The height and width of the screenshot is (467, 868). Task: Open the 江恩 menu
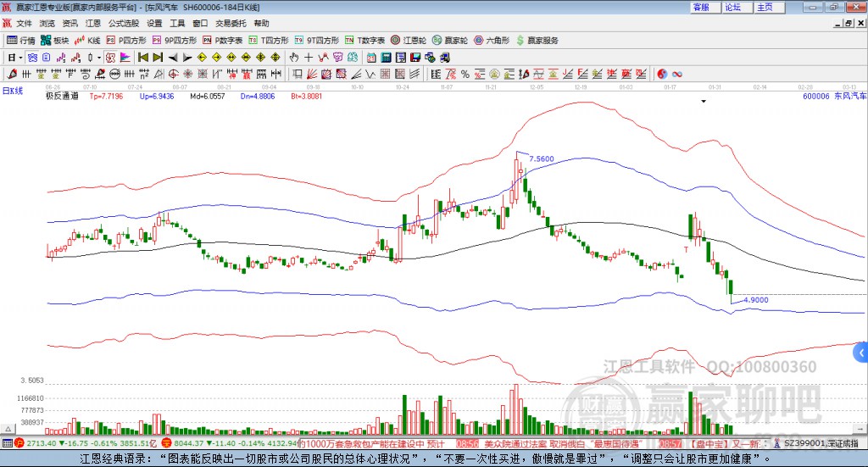tap(93, 23)
